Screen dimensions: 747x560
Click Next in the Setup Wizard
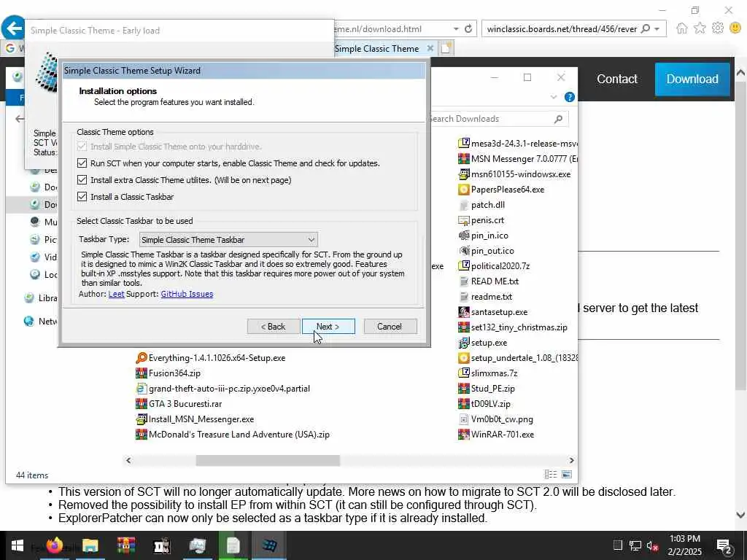click(x=328, y=326)
